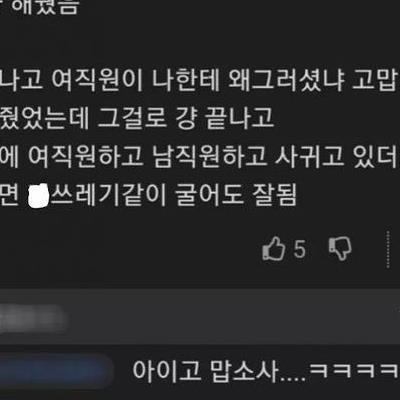Open the vertical three-dot comment options menu
This screenshot has height=400, width=400.
point(388,249)
